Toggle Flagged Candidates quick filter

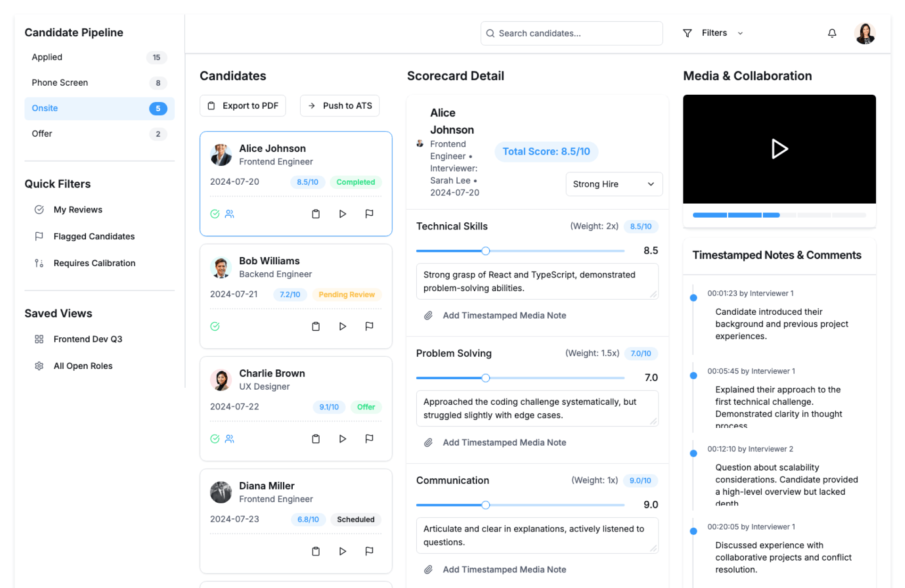[x=94, y=237]
